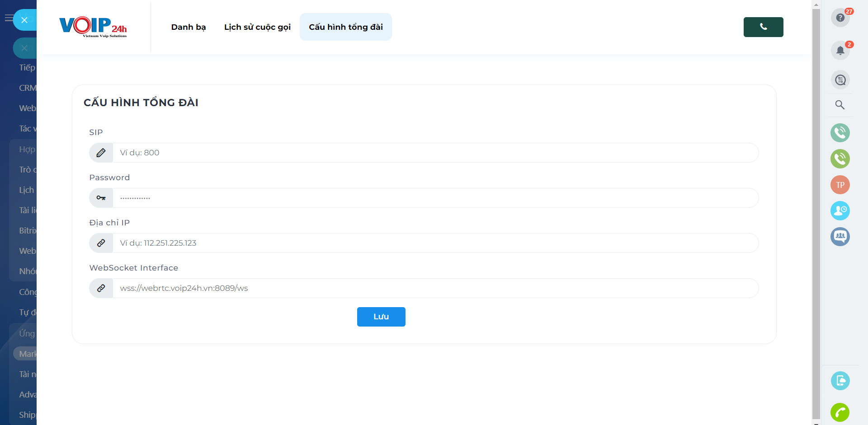Click the VOIP24h logo
868x425 pixels.
click(x=93, y=27)
